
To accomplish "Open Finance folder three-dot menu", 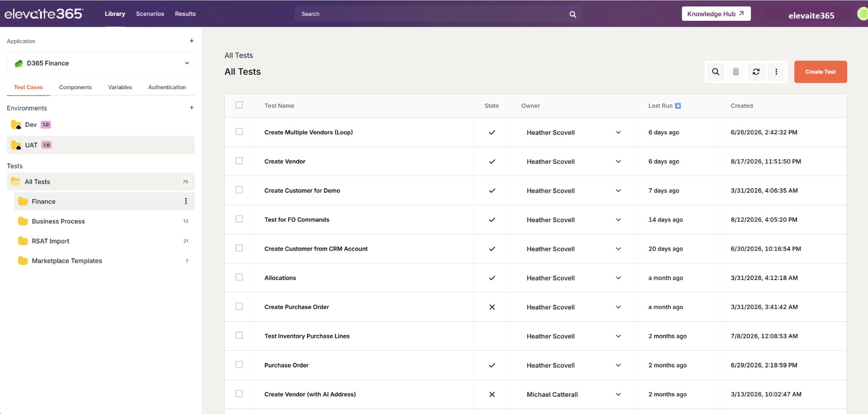I will click(186, 201).
